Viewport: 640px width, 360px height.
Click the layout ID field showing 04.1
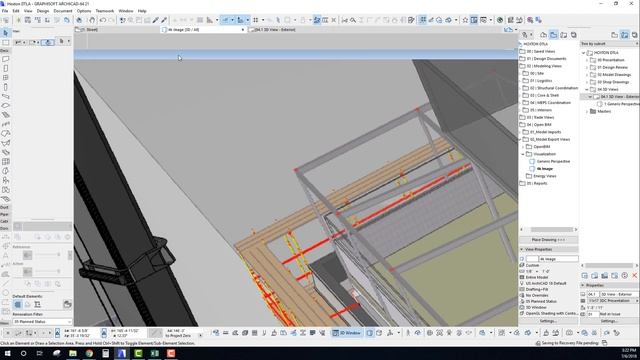593,294
